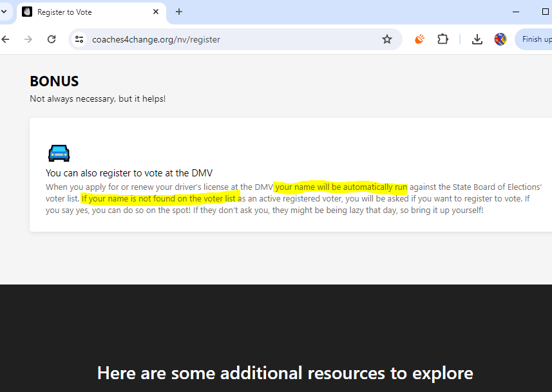Minimize the browser window

click(x=516, y=12)
